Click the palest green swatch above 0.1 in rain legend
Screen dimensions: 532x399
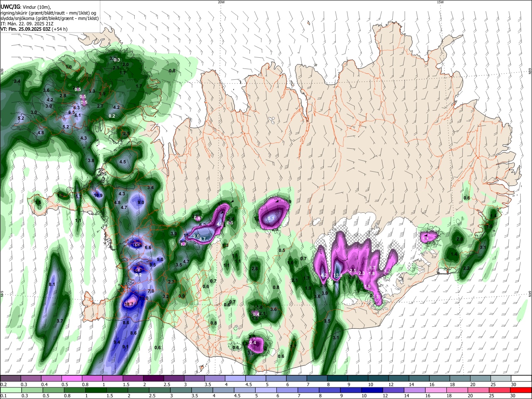[x=10, y=390]
